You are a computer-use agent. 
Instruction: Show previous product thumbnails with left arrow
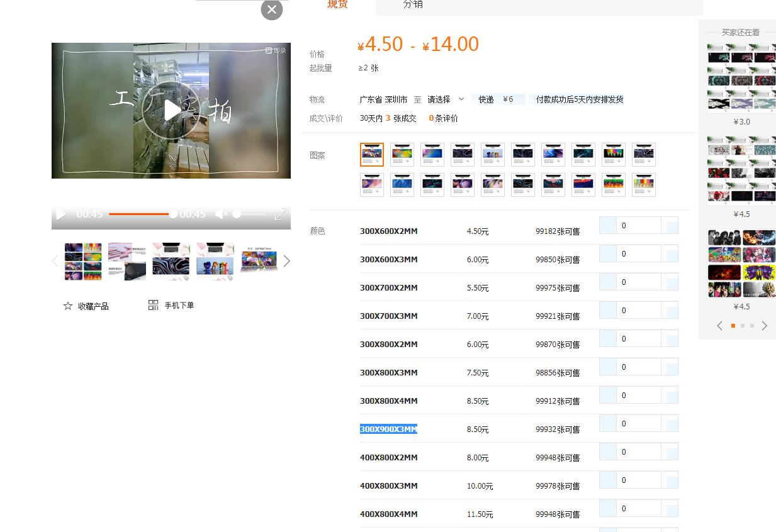55,261
